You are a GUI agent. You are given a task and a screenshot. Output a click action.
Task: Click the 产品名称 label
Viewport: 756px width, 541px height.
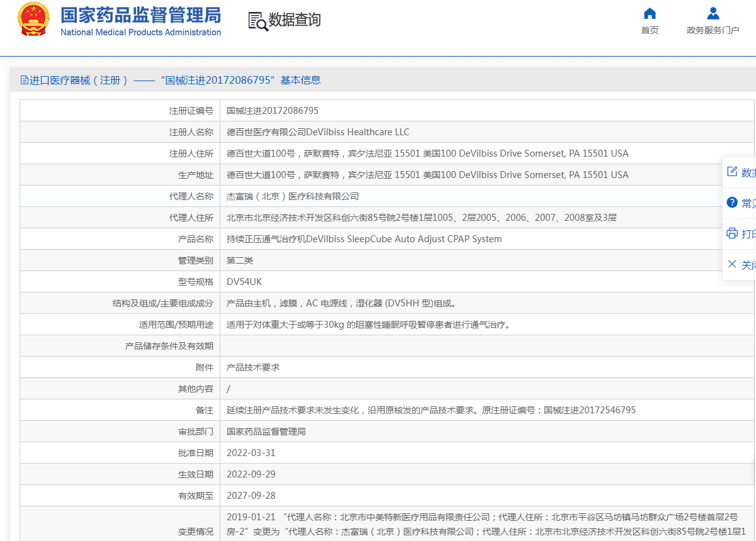[196, 239]
